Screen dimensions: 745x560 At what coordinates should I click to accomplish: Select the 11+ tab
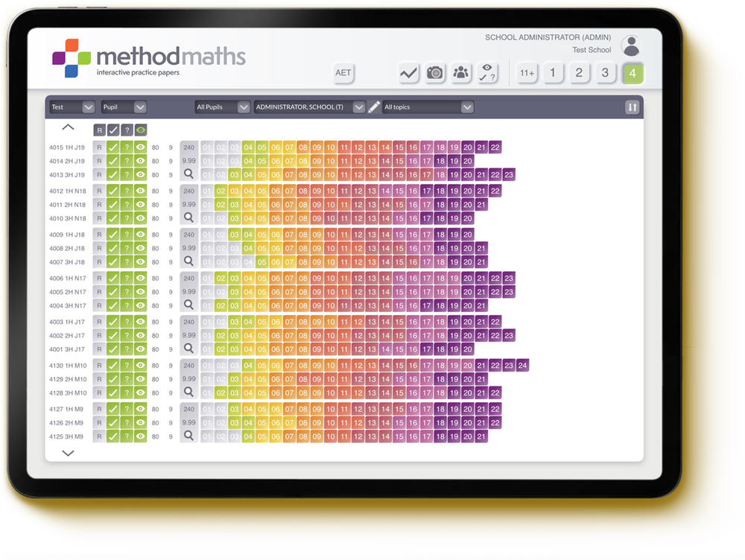pyautogui.click(x=526, y=73)
